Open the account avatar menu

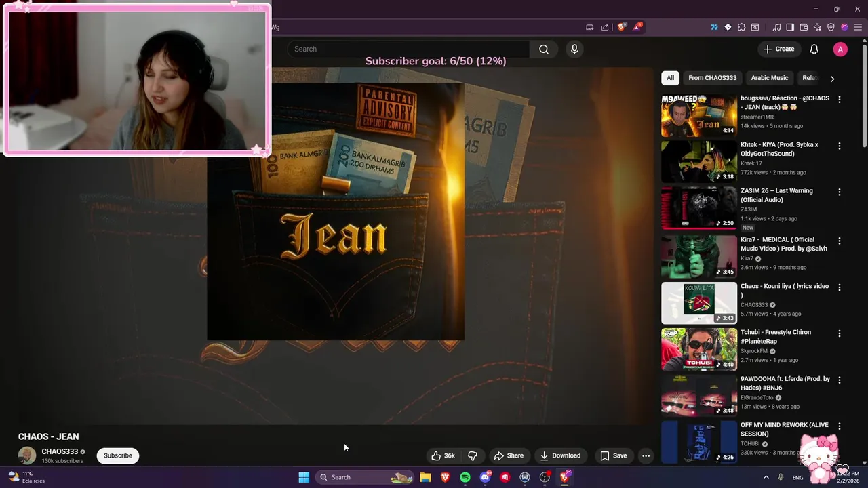point(840,49)
